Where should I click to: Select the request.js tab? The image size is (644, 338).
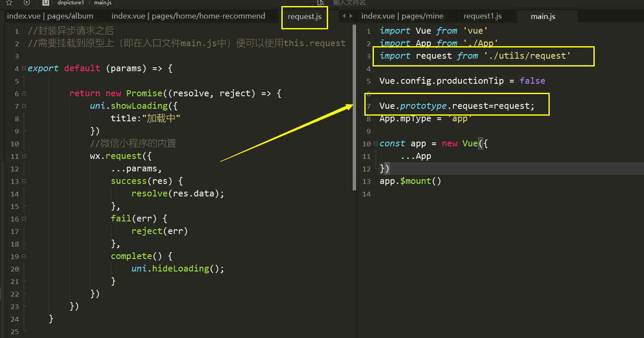305,17
